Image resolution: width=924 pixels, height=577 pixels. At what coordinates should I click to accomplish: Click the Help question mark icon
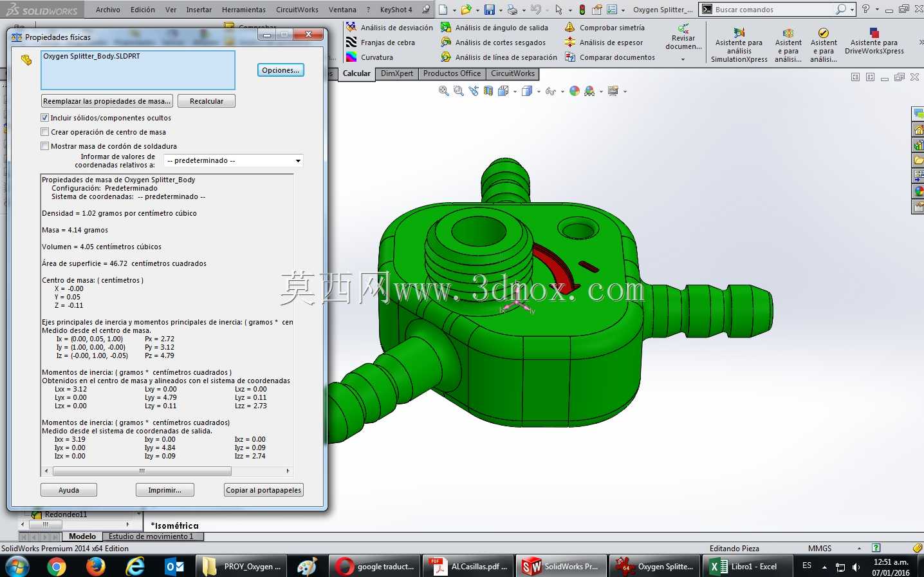tap(865, 9)
